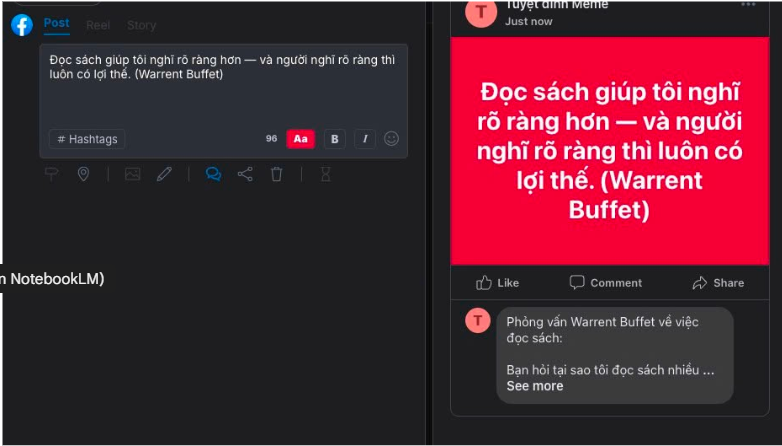Open the emoji picker smiley

tap(391, 139)
